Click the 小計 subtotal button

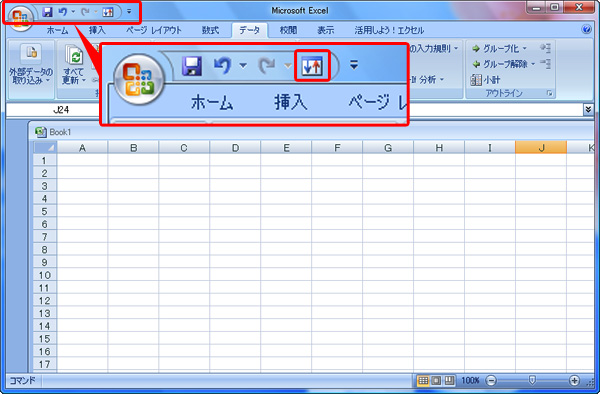coord(485,80)
